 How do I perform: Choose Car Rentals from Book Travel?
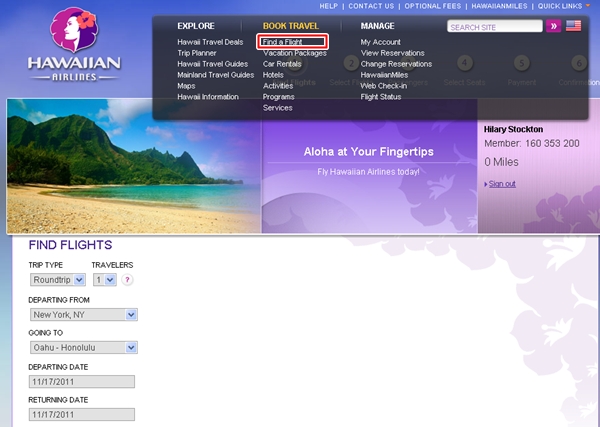[x=282, y=64]
